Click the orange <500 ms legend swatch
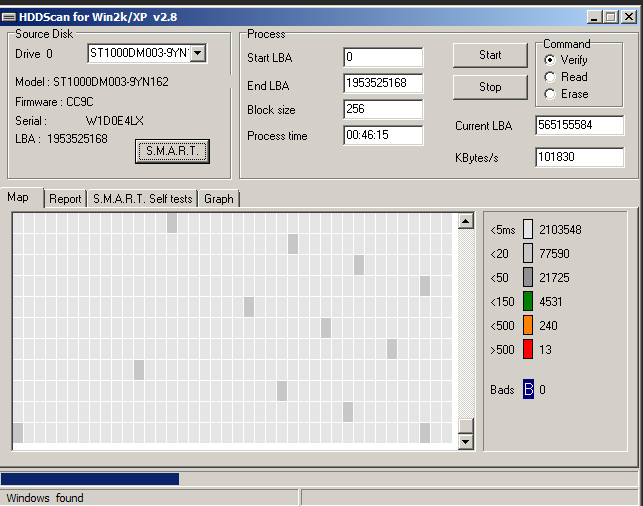Screen dimensions: 643x506 point(528,325)
